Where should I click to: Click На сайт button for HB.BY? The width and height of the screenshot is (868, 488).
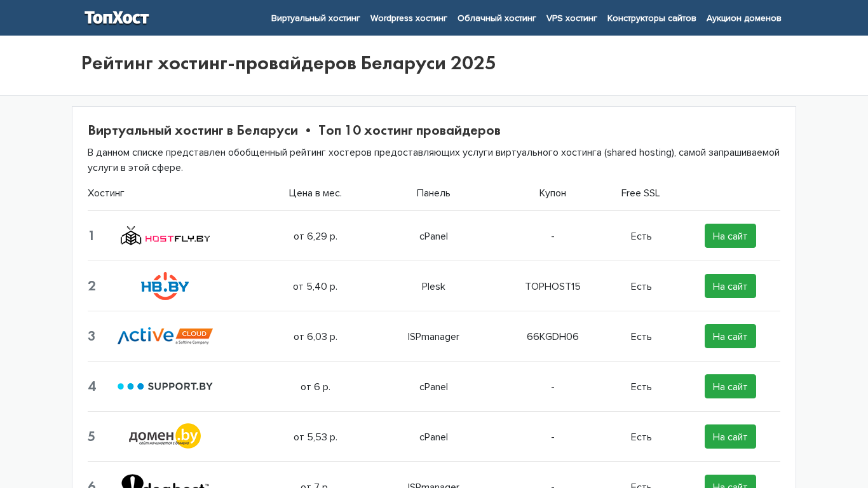(730, 286)
